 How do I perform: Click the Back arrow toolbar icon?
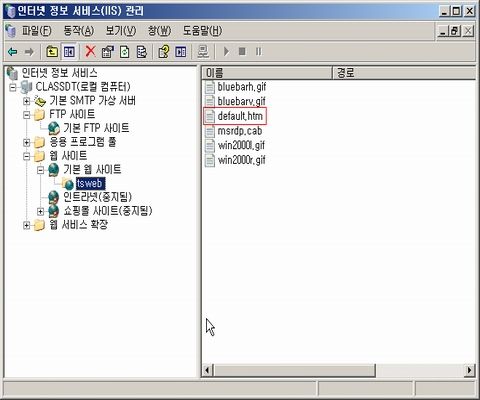[13, 52]
